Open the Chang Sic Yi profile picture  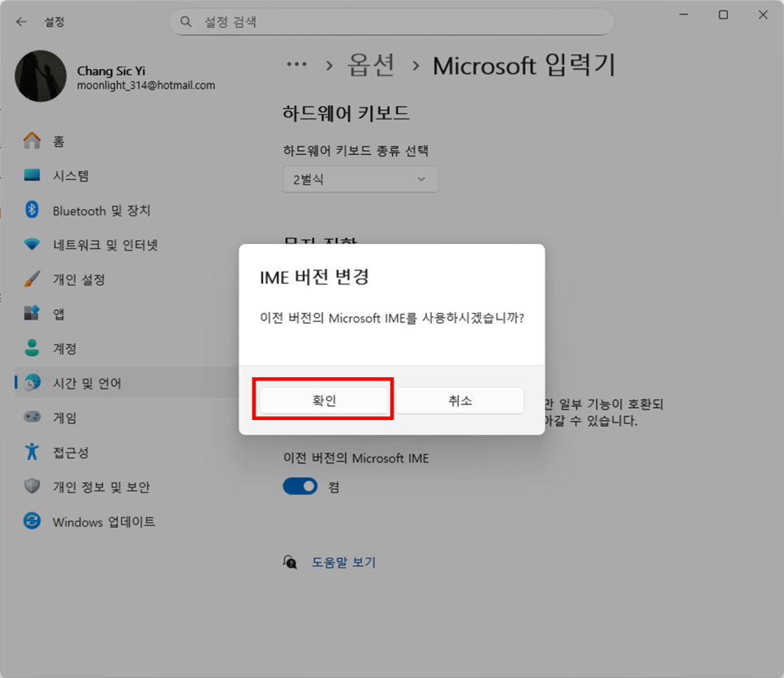[41, 76]
